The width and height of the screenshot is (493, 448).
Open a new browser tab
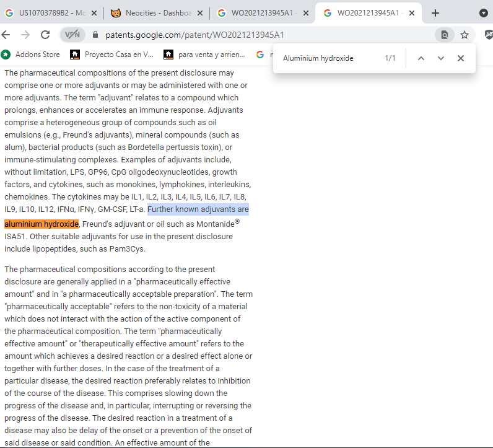coord(435,13)
